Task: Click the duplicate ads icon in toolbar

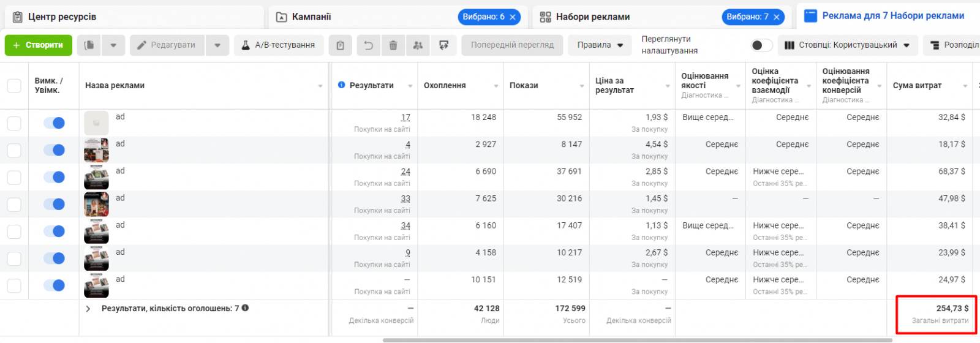Action: (x=89, y=45)
